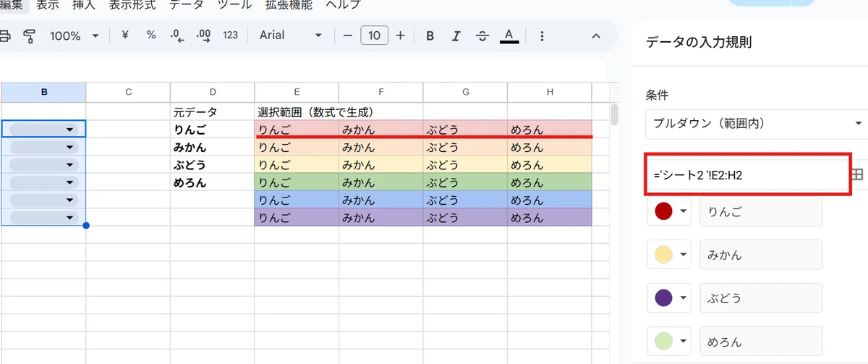Image resolution: width=868 pixels, height=364 pixels.
Task: Click the みかん option field in the panel
Action: click(761, 255)
